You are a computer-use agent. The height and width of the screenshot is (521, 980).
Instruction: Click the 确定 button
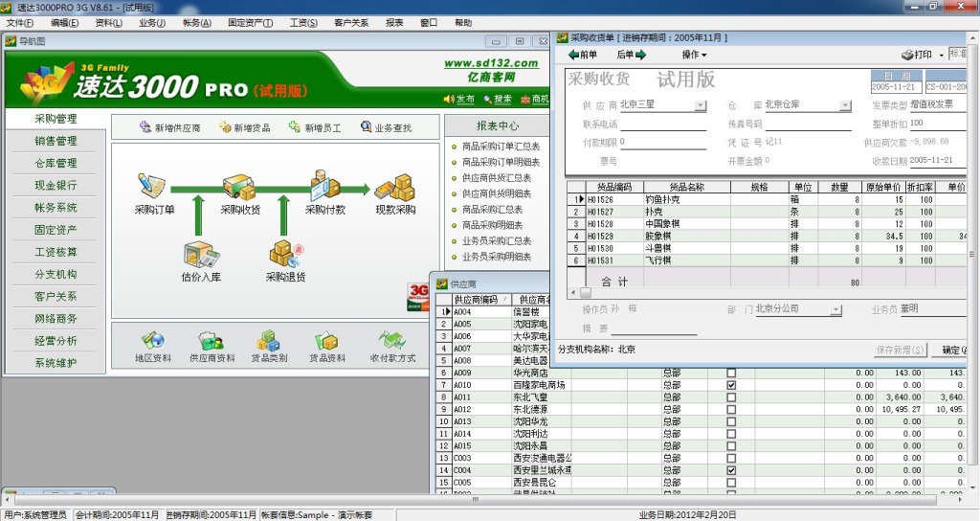(x=951, y=350)
